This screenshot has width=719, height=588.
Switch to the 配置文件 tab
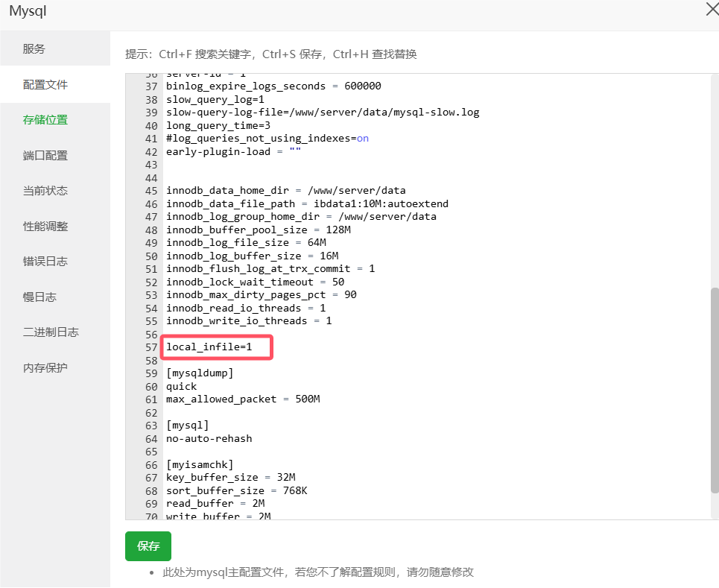[x=45, y=85]
